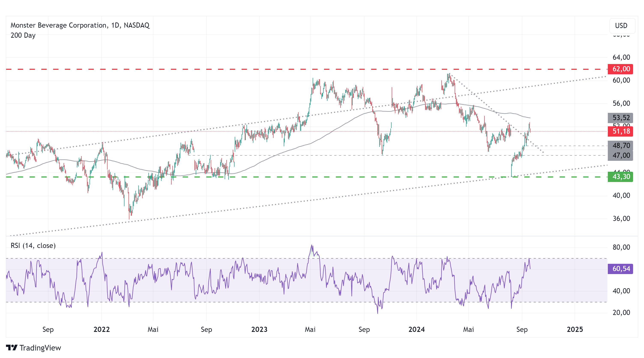Click the 60,00 price axis label
The width and height of the screenshot is (644, 358).
621,80
